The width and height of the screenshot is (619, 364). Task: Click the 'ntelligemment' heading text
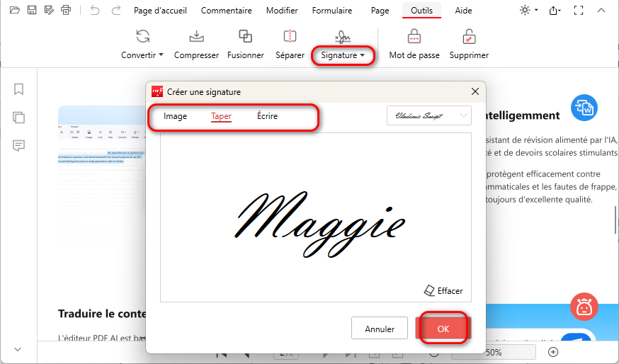pyautogui.click(x=523, y=115)
